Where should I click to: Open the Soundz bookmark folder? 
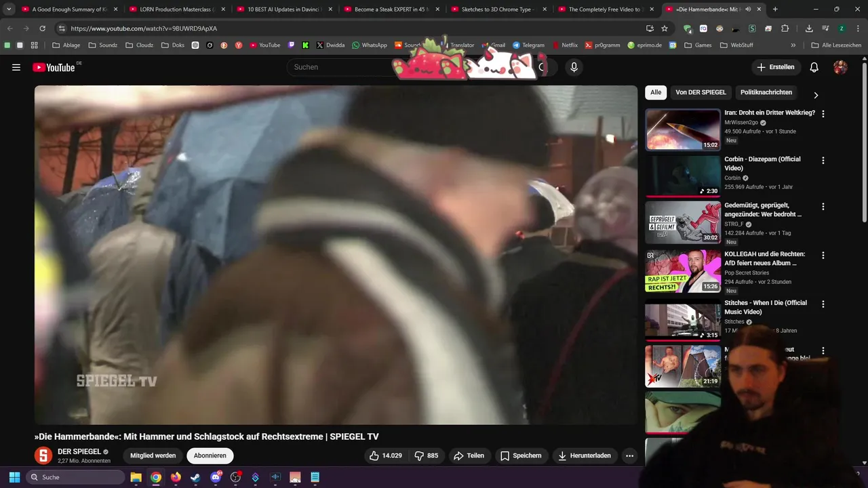pyautogui.click(x=103, y=45)
